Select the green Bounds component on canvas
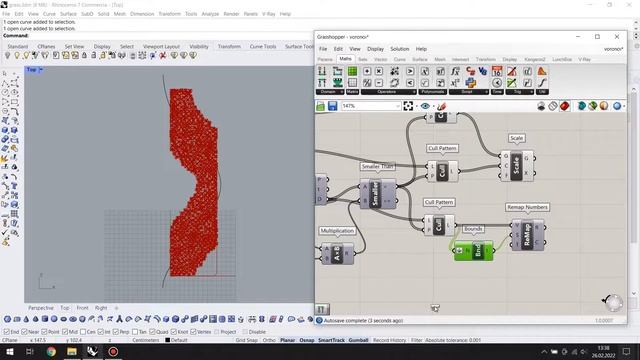Screen dimensions: 640x360 (x=473, y=250)
